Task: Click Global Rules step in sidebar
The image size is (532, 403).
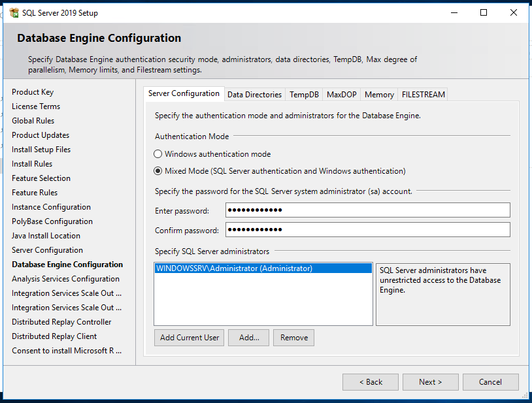Action: click(33, 121)
